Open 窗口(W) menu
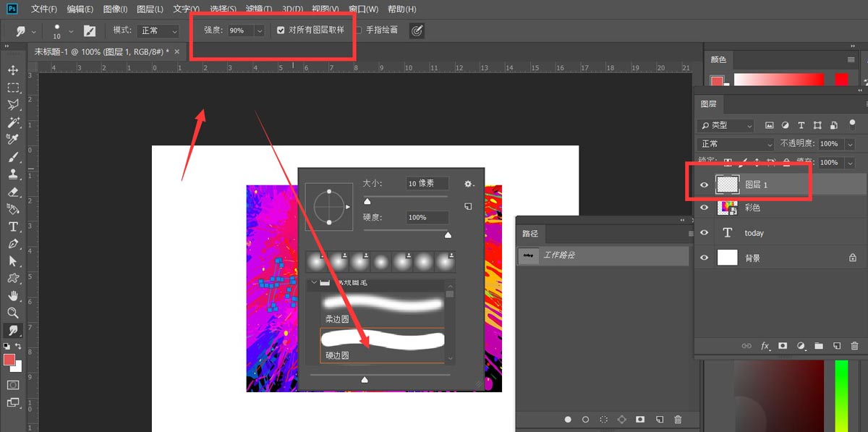 tap(365, 9)
